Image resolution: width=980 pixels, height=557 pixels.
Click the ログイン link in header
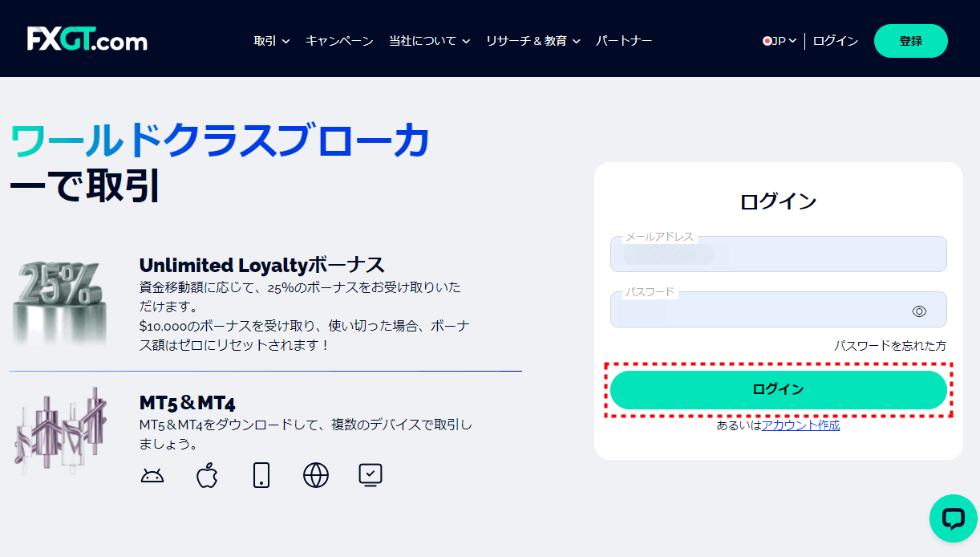[836, 41]
